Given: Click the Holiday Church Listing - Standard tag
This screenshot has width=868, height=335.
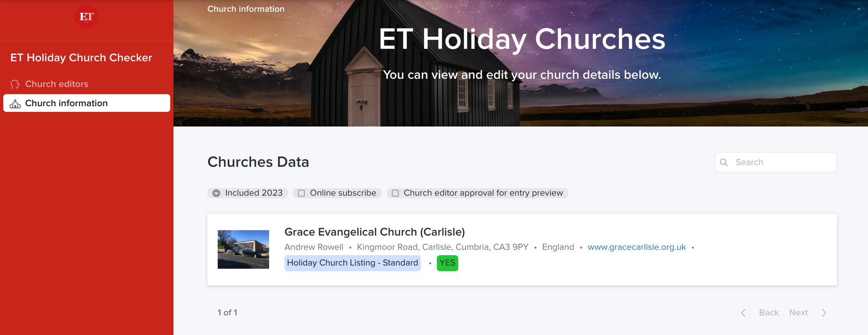Looking at the screenshot, I should coord(352,263).
